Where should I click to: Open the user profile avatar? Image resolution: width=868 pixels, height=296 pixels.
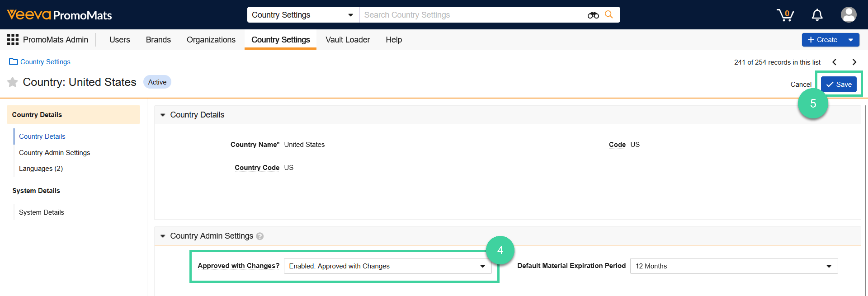[849, 14]
